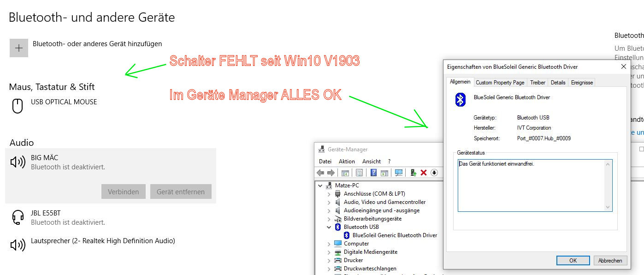Screen dimensions: 644x275
Task: Collapse the Matze-PC root node
Action: tap(320, 185)
